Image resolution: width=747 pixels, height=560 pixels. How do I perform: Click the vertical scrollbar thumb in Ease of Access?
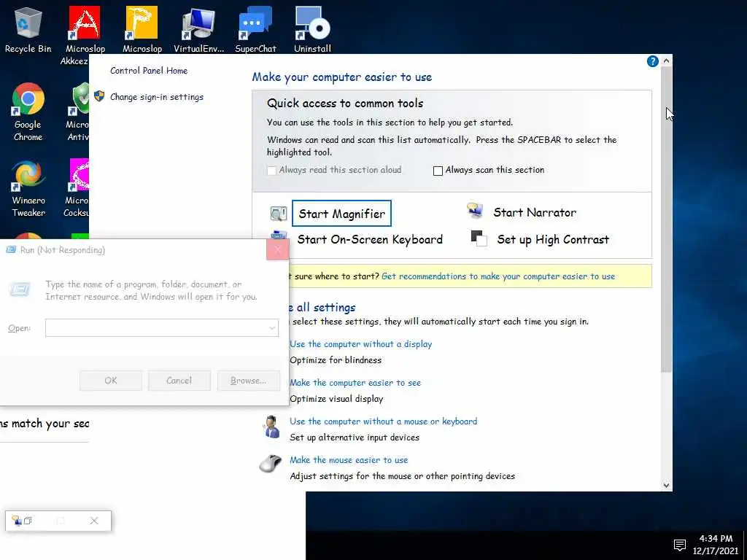[x=666, y=219]
